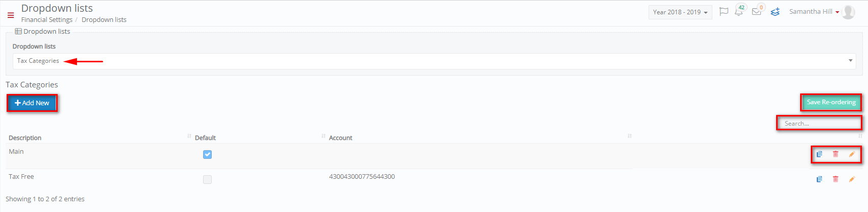This screenshot has height=212, width=868.
Task: Click the flag icon in header
Action: (724, 12)
